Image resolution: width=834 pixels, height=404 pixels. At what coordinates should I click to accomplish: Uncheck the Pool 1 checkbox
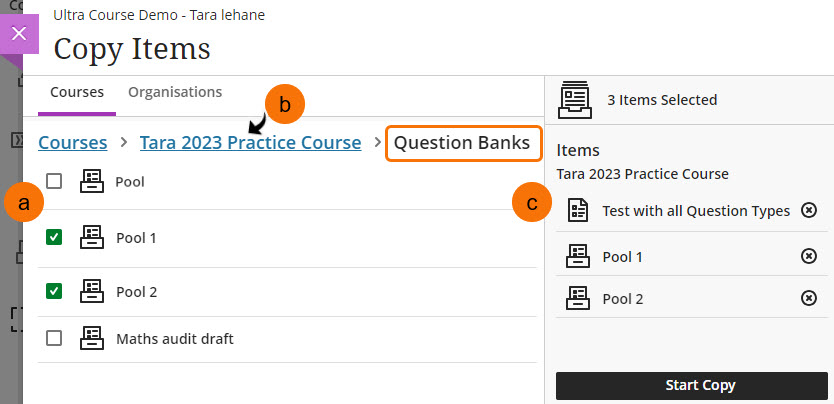(54, 237)
